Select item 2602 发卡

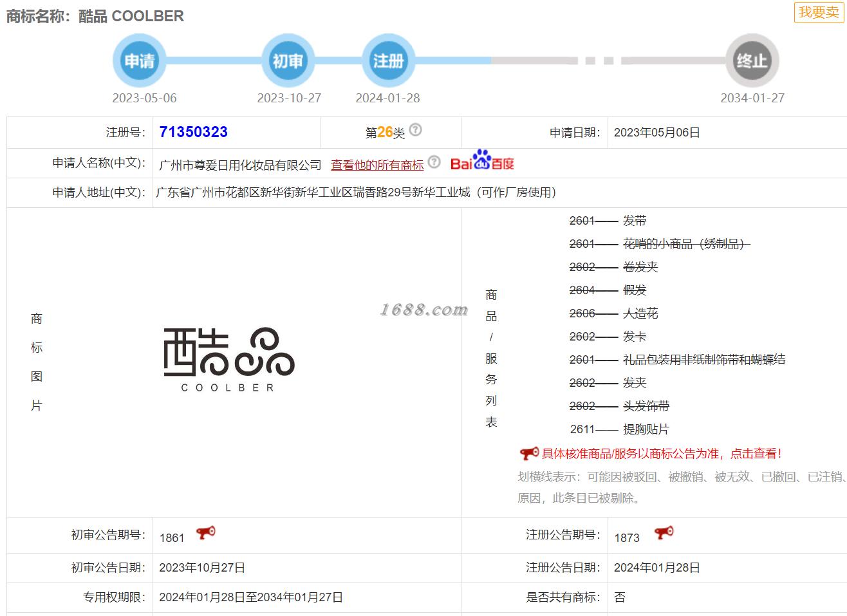[x=608, y=337]
